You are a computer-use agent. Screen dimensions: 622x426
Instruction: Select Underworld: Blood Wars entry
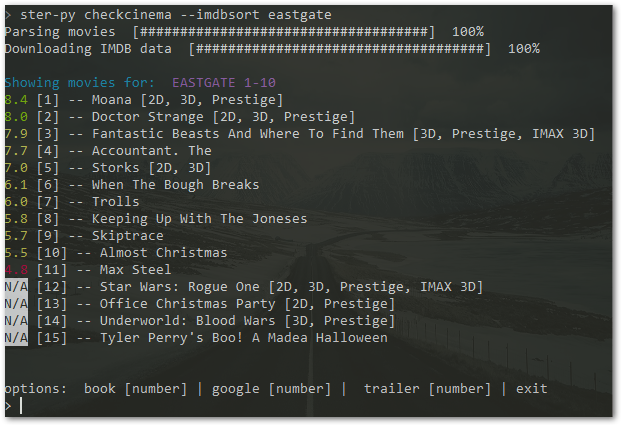tap(200, 321)
